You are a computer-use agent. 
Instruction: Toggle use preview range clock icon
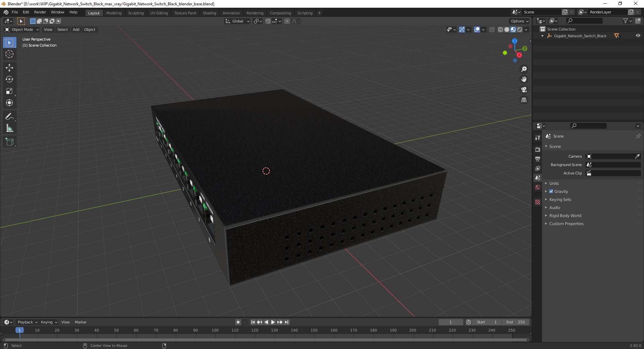(469, 322)
